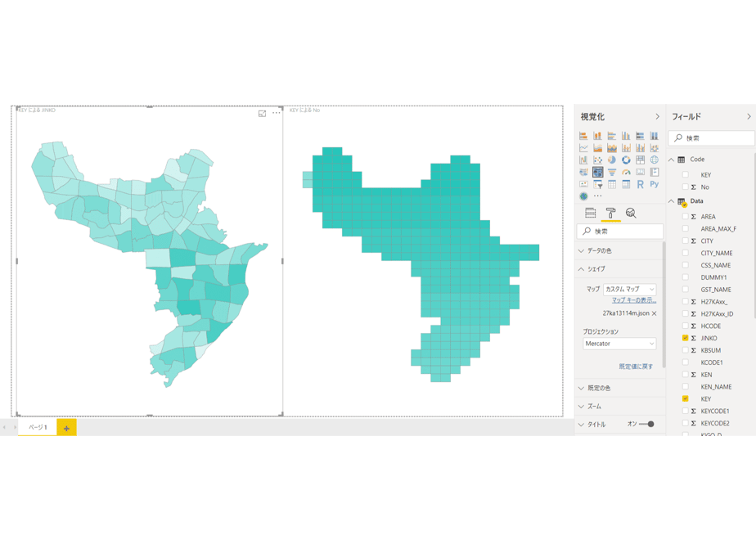Add a new page with plus tab

[x=66, y=428]
